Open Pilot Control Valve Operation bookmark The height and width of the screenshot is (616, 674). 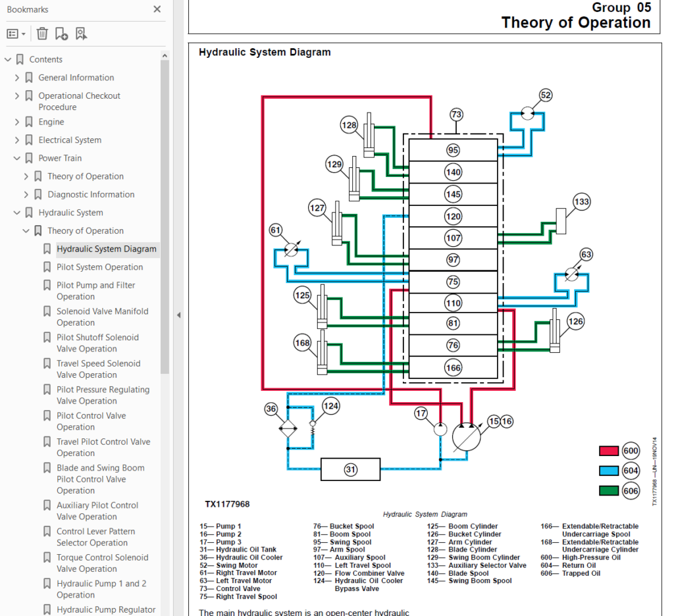(x=91, y=421)
